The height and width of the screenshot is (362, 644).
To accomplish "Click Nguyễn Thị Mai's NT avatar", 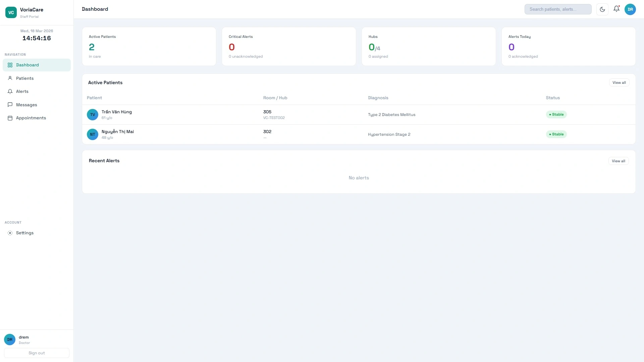I will point(93,134).
